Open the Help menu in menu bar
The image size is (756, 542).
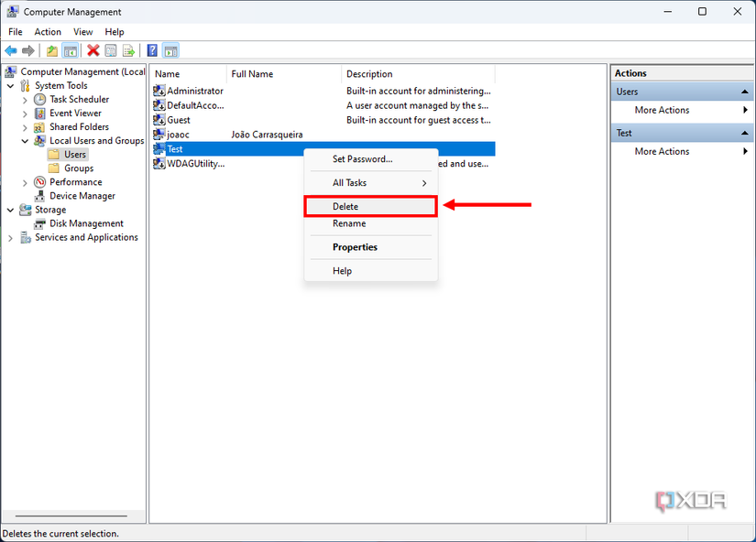pyautogui.click(x=115, y=32)
